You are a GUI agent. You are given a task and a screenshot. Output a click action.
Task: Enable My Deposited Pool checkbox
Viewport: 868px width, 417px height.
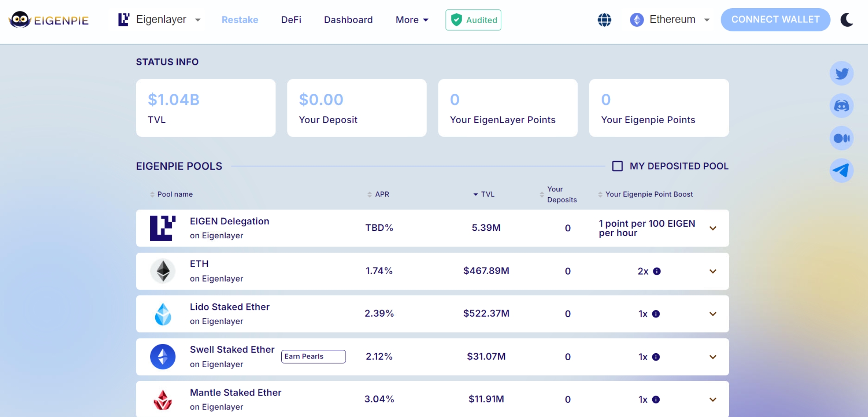coord(617,166)
